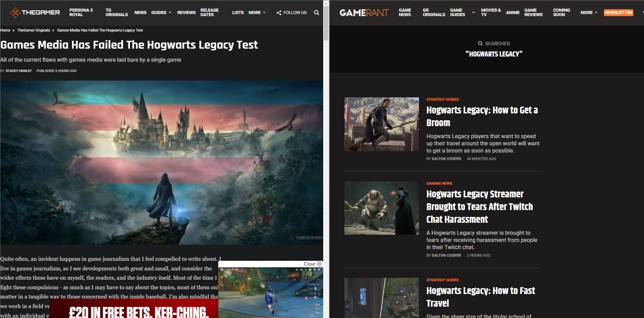Click TheGamer logo in header

coord(35,13)
